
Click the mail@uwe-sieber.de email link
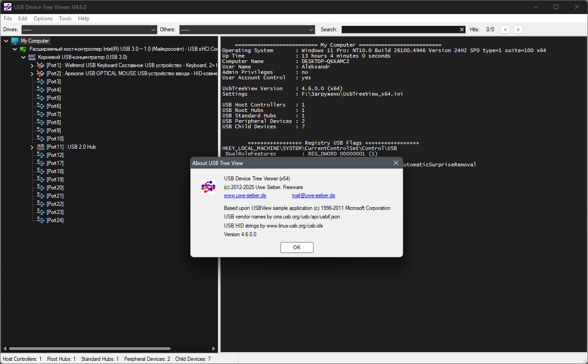[314, 196]
